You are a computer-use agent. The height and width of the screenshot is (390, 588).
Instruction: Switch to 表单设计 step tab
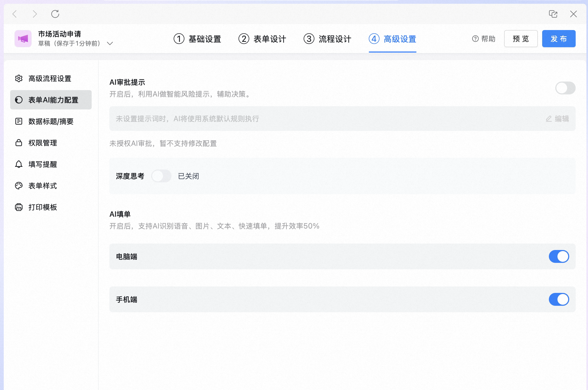point(262,39)
